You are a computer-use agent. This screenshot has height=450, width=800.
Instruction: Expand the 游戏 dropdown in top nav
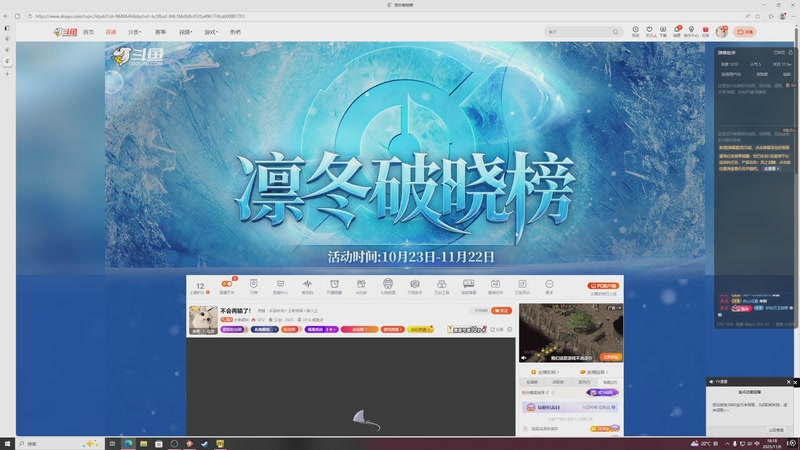(x=211, y=32)
